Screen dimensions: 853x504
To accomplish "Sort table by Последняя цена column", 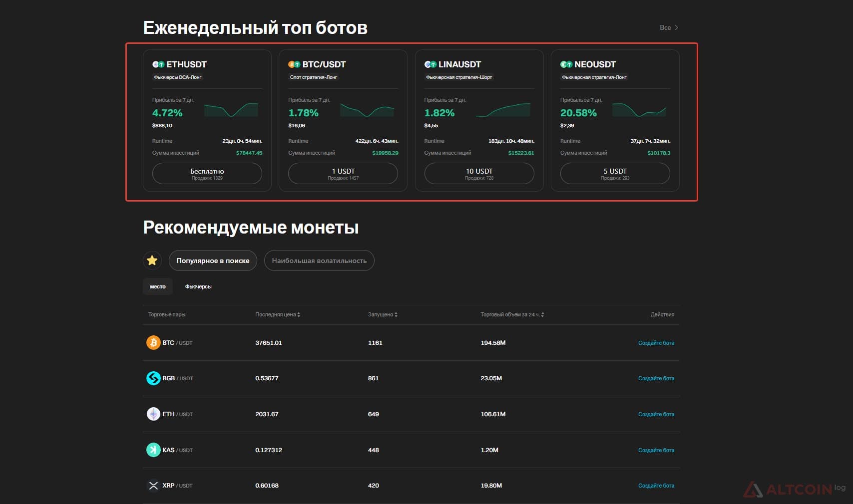I will (x=278, y=315).
